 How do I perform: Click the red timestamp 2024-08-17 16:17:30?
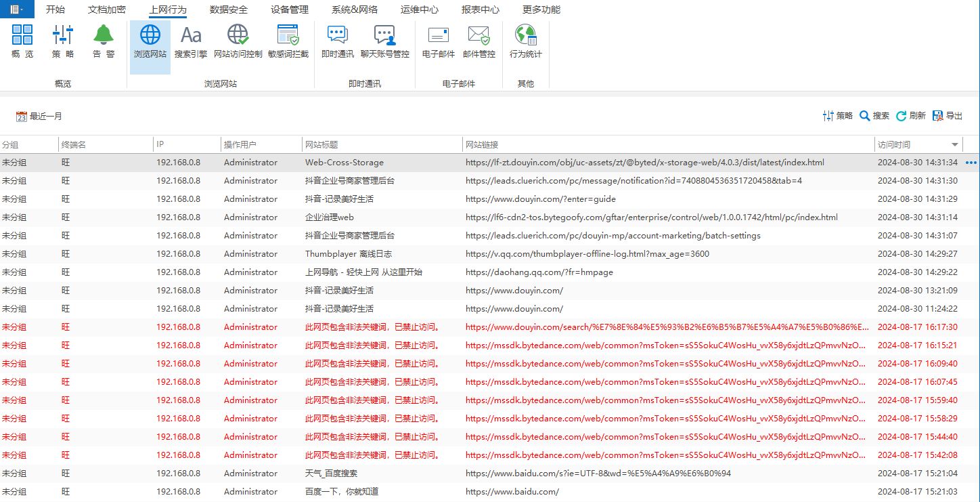tap(918, 327)
